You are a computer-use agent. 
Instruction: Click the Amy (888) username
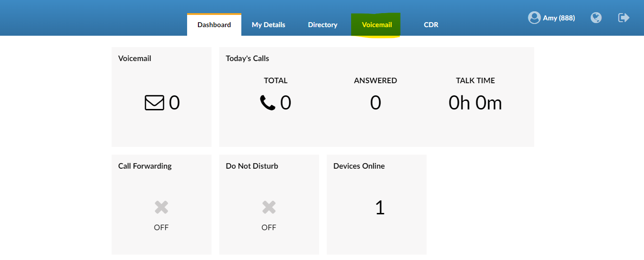(x=559, y=18)
